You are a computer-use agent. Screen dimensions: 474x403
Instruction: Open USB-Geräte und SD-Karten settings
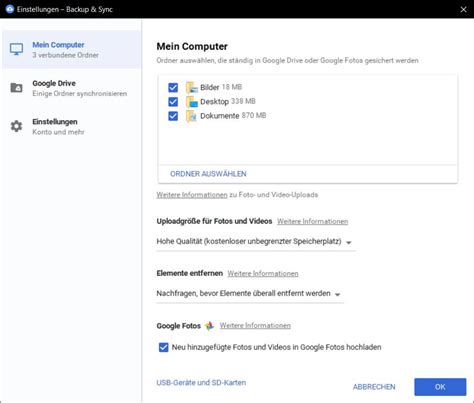[x=201, y=383]
